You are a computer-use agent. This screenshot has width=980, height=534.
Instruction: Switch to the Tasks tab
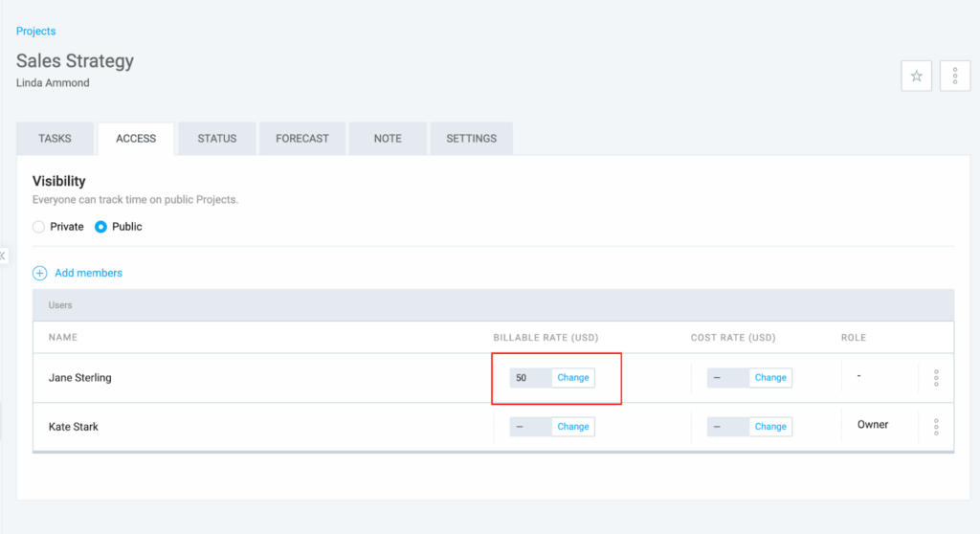click(56, 139)
